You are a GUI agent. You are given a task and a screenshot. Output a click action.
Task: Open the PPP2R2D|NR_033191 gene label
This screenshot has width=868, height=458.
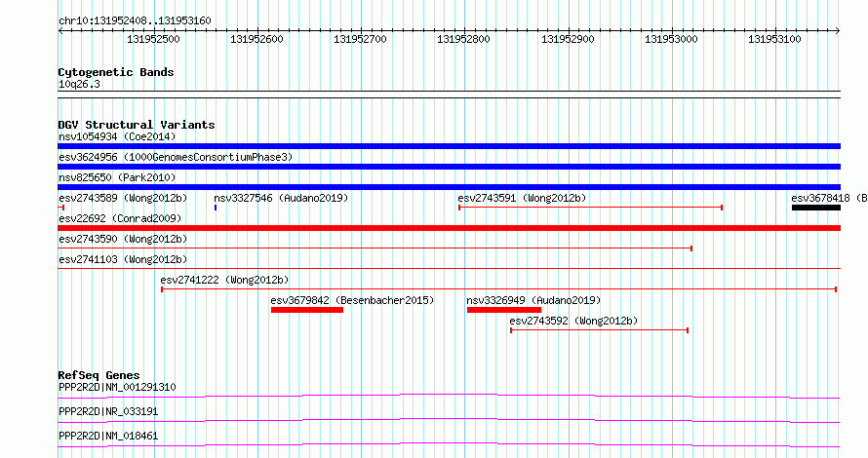[x=108, y=411]
